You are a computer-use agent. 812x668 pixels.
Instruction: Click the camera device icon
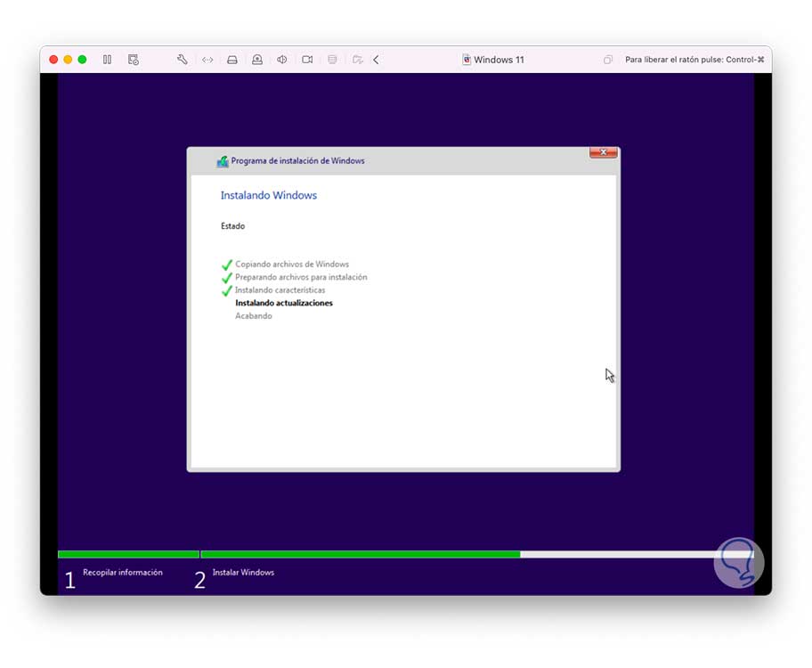307,60
